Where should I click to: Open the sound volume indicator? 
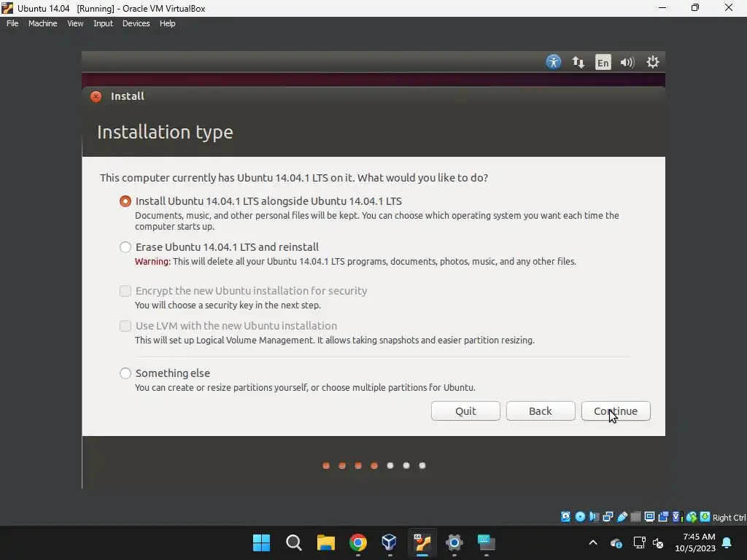pyautogui.click(x=627, y=63)
